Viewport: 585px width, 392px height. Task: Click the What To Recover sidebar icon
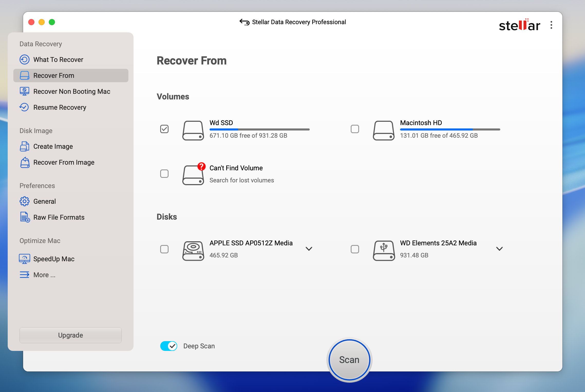coord(24,60)
